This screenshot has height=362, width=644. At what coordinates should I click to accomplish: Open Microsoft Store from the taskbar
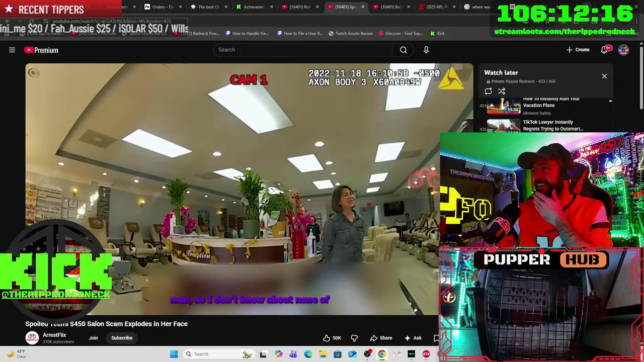(x=338, y=354)
